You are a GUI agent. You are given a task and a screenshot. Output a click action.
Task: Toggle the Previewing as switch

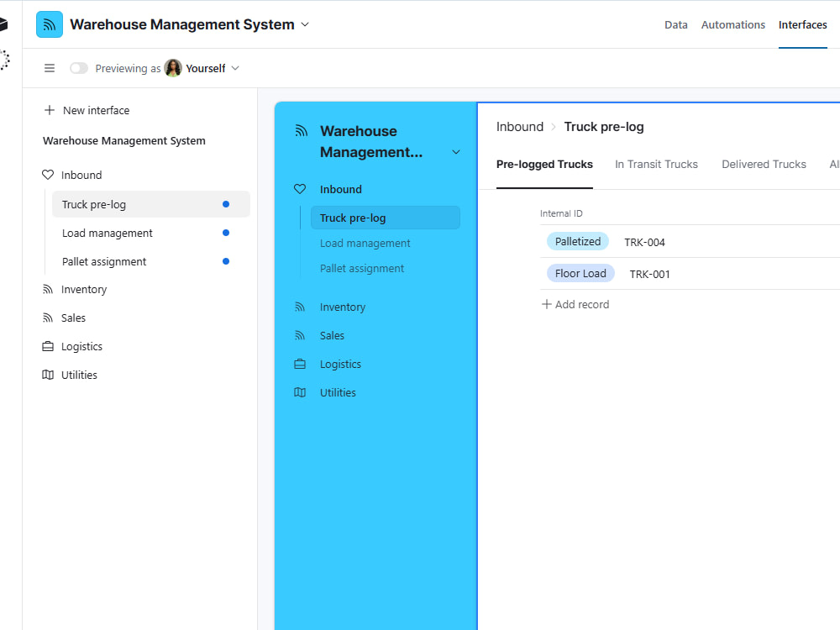[79, 68]
